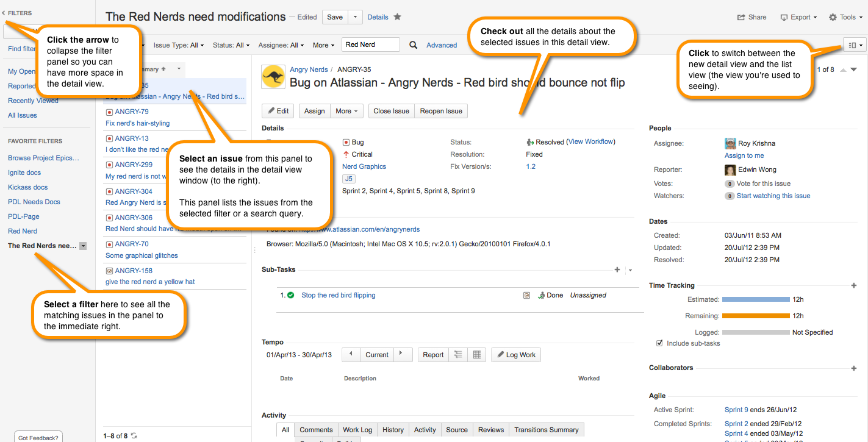The image size is (868, 442).
Task: Switch to the Work Log tab
Action: click(357, 430)
